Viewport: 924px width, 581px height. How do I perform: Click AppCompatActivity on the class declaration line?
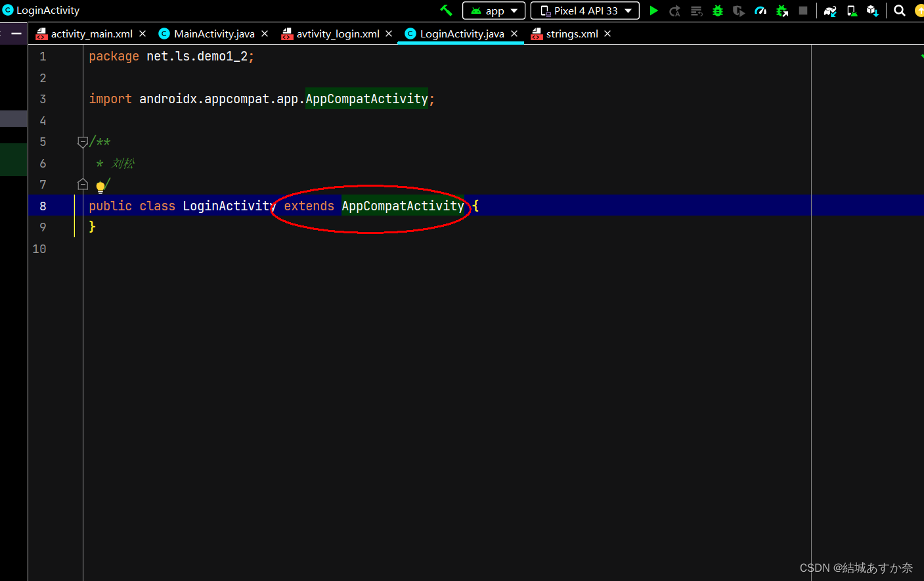tap(403, 206)
